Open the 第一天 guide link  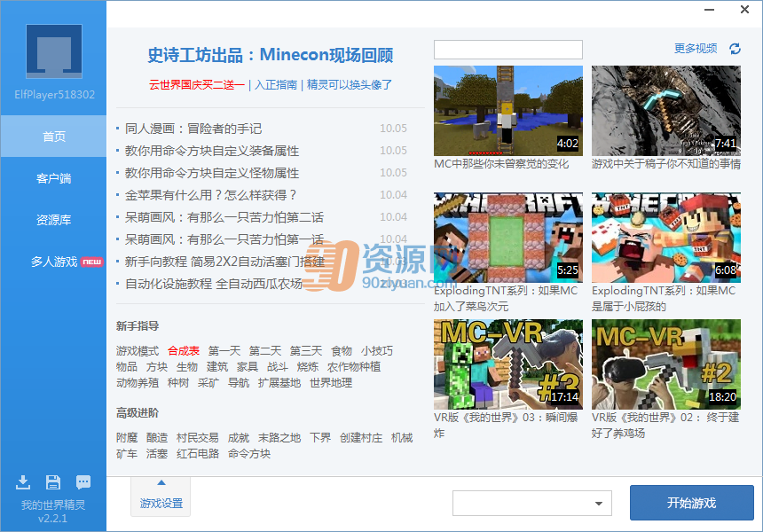click(x=224, y=350)
